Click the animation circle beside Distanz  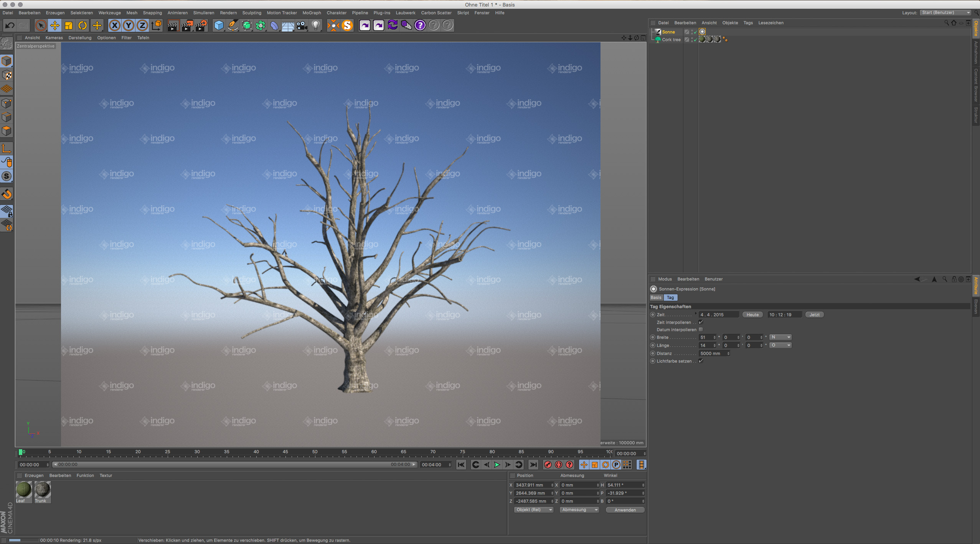pyautogui.click(x=653, y=353)
